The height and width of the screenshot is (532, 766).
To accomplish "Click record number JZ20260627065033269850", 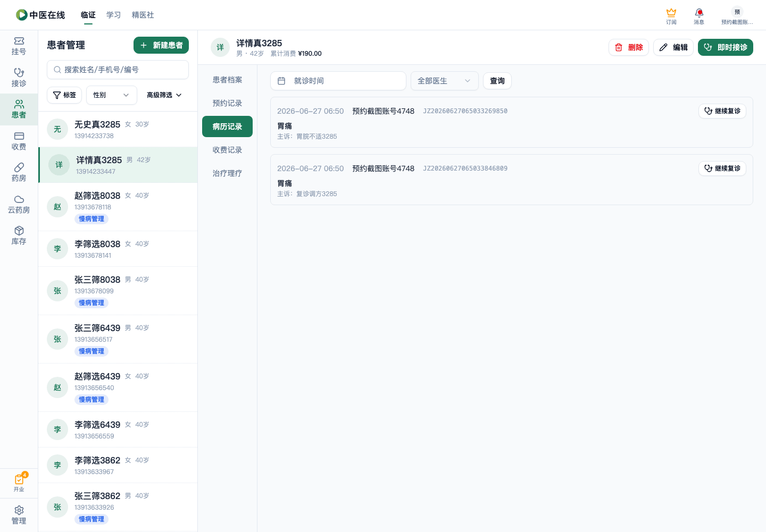I will click(465, 111).
